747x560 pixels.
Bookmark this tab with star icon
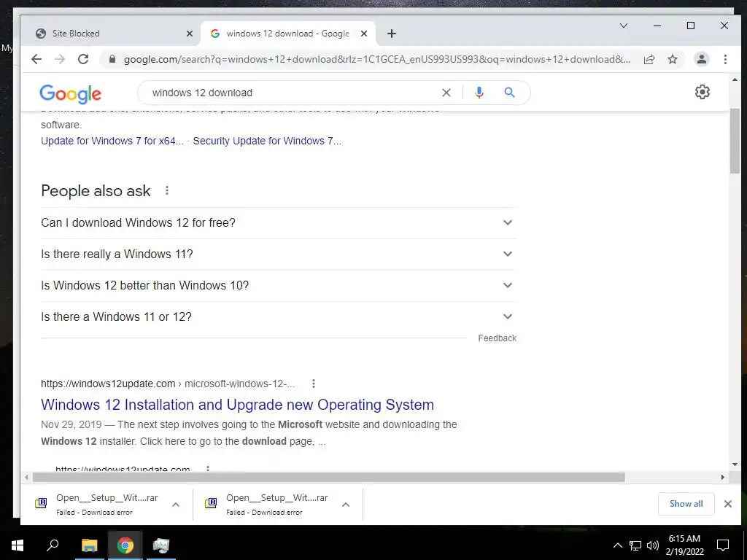(672, 59)
